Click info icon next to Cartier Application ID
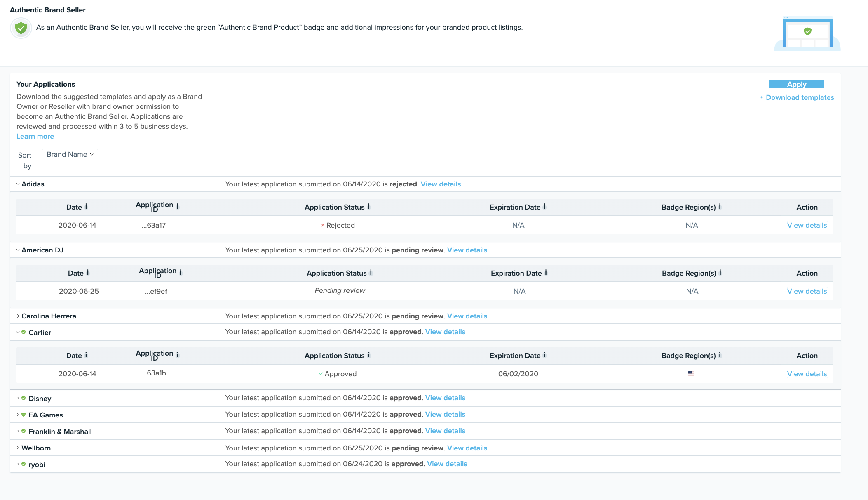The height and width of the screenshot is (500, 868). [x=178, y=355]
